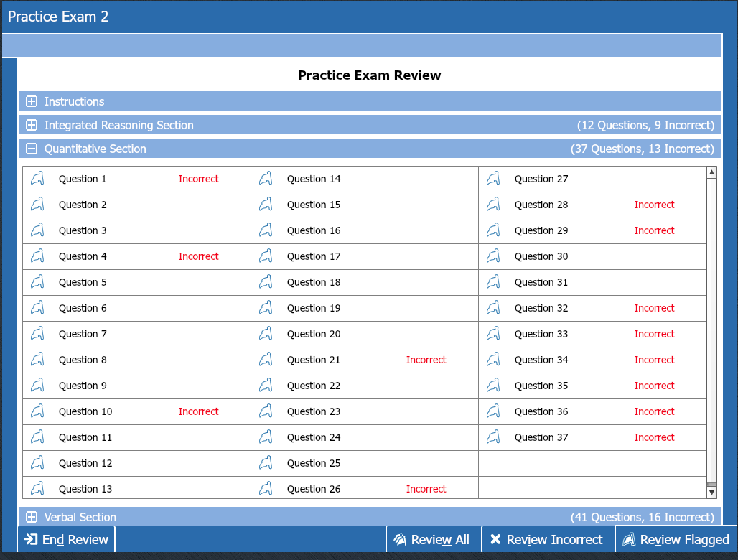This screenshot has height=560, width=738.
Task: Toggle the flag on Question 18
Action: point(266,282)
